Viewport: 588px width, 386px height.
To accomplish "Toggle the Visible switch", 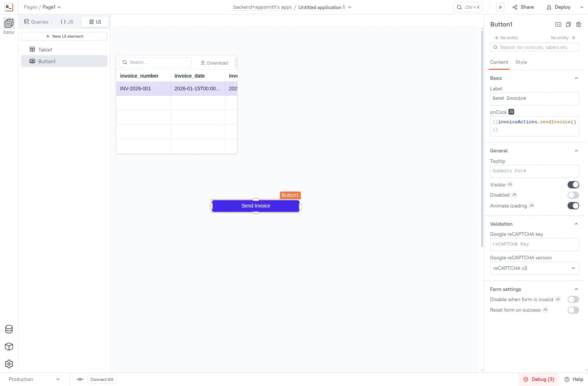I will pyautogui.click(x=573, y=185).
